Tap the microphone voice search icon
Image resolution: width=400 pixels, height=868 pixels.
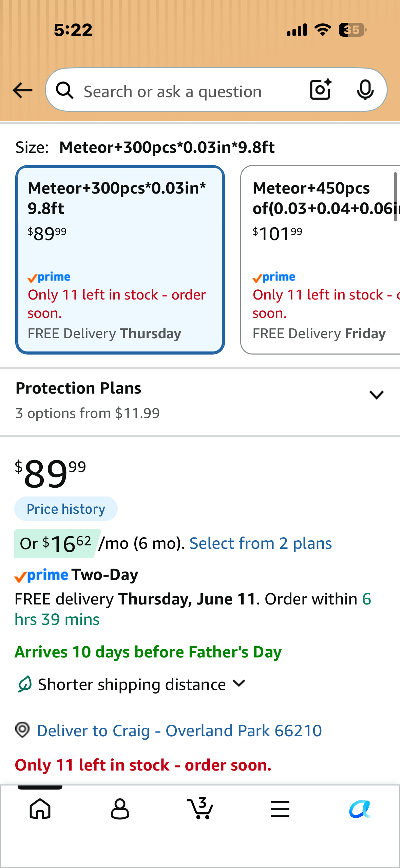point(365,90)
